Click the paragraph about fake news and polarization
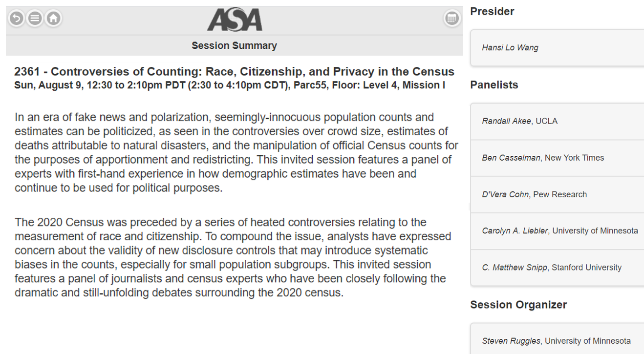The height and width of the screenshot is (354, 644). click(x=236, y=152)
